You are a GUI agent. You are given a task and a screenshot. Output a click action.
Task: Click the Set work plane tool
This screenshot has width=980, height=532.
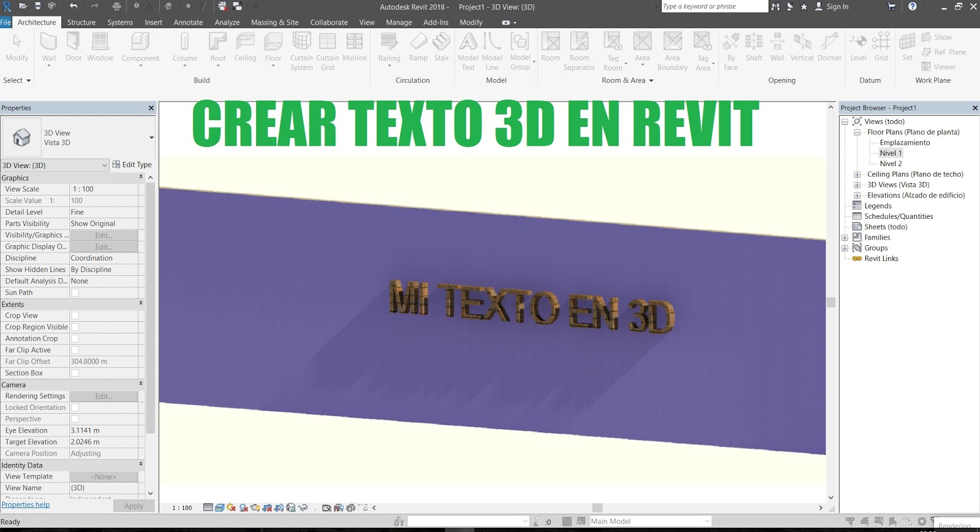(x=907, y=47)
